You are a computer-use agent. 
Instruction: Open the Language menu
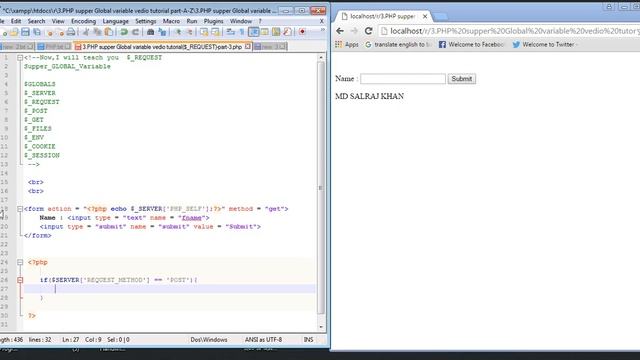tap(116, 21)
